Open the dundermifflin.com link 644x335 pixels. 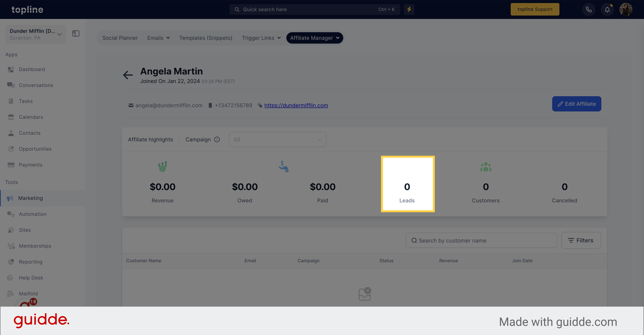pos(296,105)
